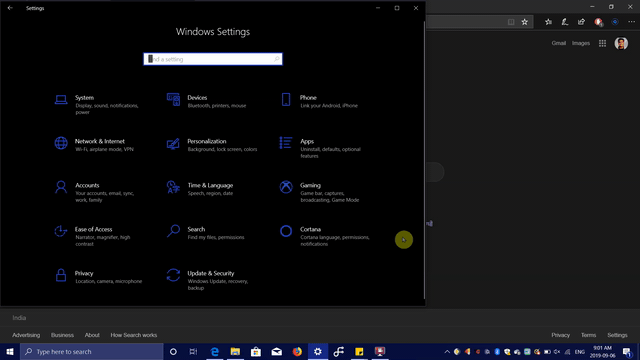This screenshot has width=640, height=360.
Task: Click the Business footer link
Action: pos(62,335)
